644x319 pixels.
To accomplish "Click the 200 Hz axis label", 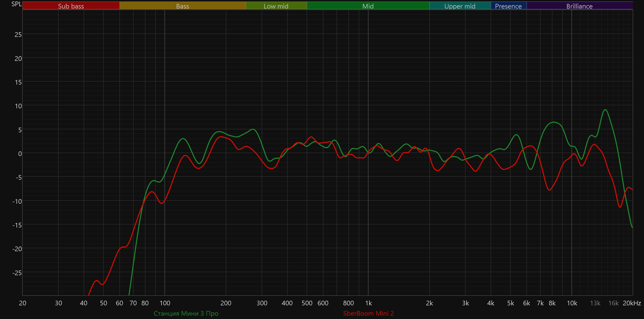I will [226, 303].
